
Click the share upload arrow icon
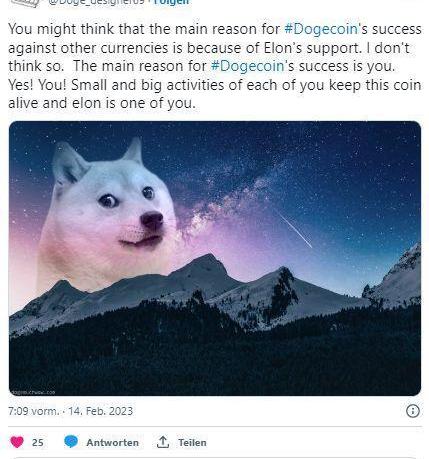tap(163, 442)
